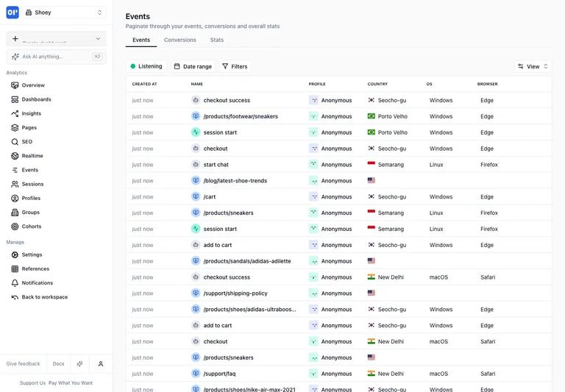This screenshot has width=565, height=392.
Task: Click screen view icon beside /cart
Action: pyautogui.click(x=196, y=196)
